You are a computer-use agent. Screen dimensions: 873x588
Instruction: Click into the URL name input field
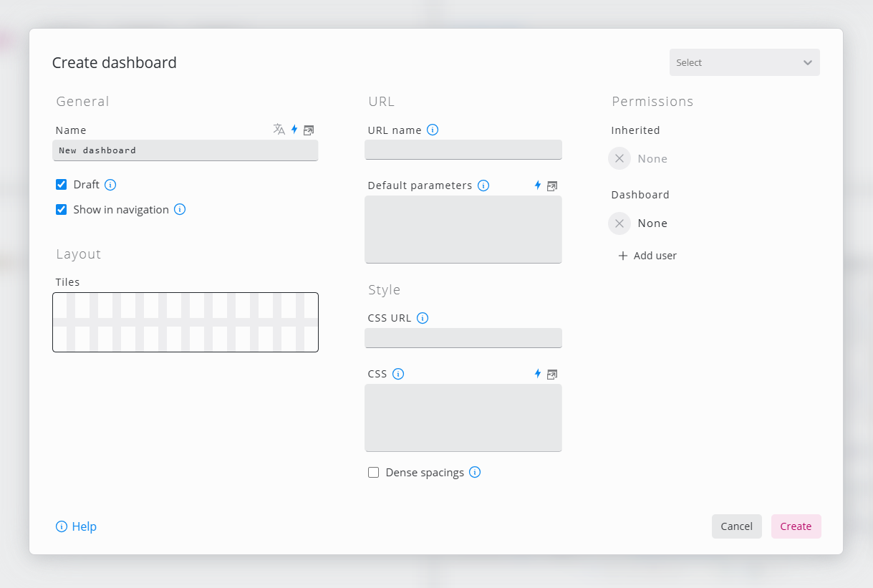[463, 150]
